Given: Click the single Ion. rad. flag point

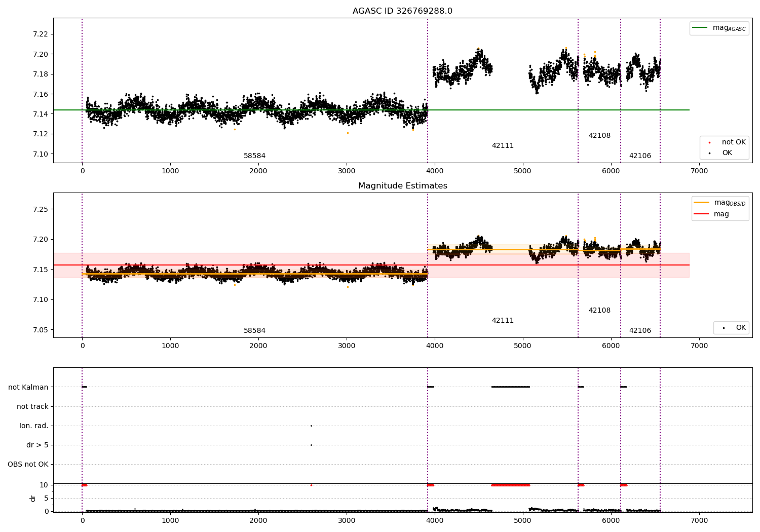Looking at the screenshot, I should pyautogui.click(x=311, y=426).
